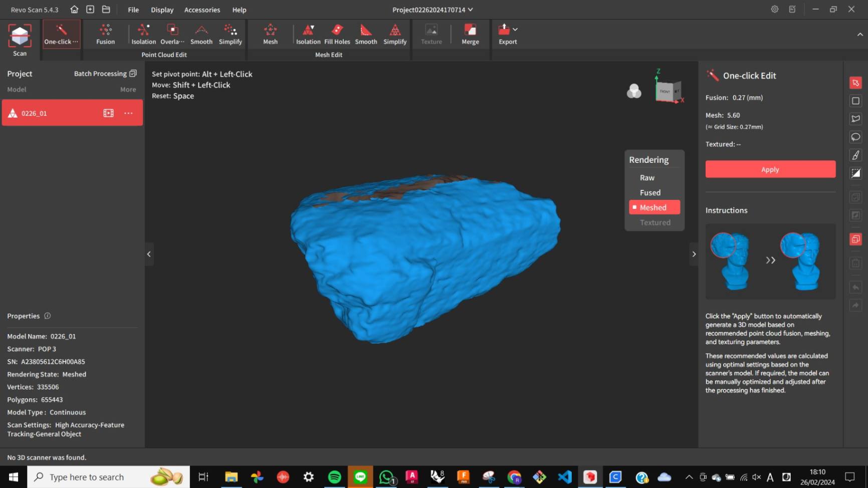The width and height of the screenshot is (868, 488).
Task: Click the taskbar search box
Action: click(109, 477)
